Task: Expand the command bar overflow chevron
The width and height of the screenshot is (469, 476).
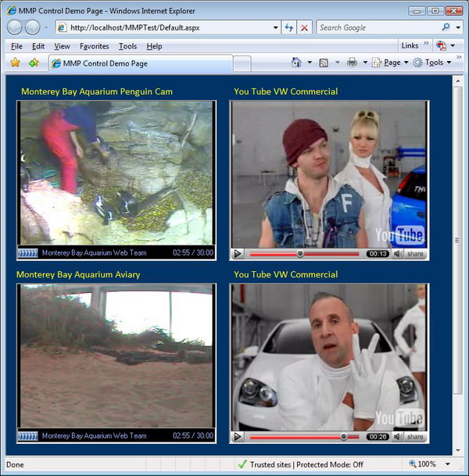Action: (459, 57)
